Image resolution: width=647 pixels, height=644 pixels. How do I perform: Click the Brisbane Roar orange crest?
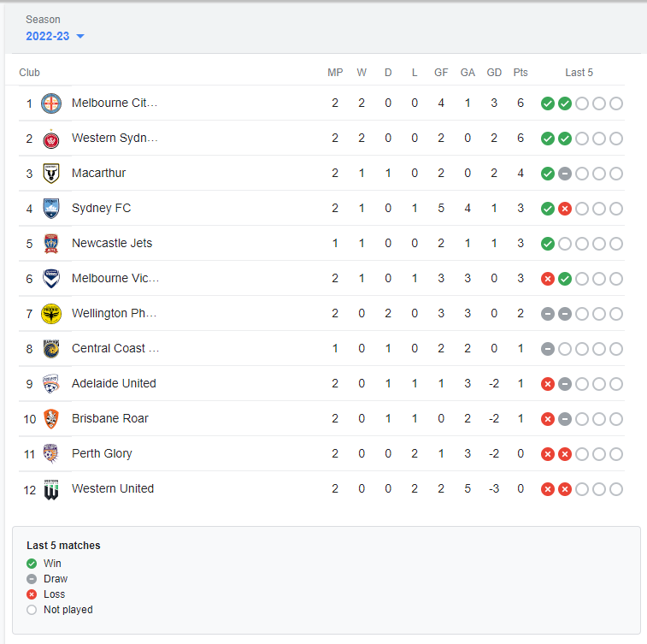51,419
